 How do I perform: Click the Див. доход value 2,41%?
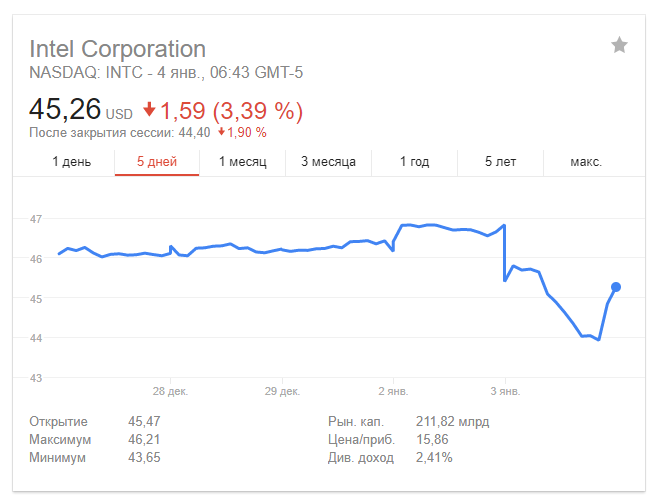[x=434, y=458]
